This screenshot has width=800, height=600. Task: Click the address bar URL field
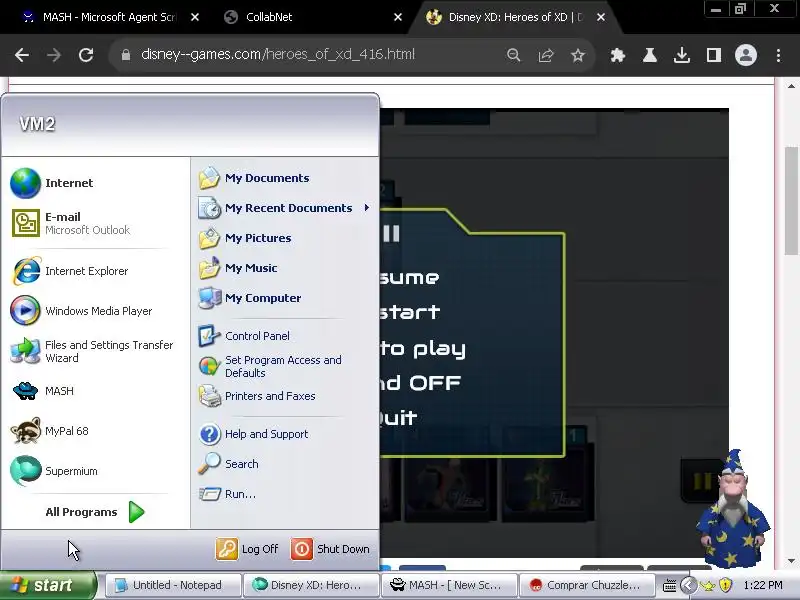(x=278, y=55)
